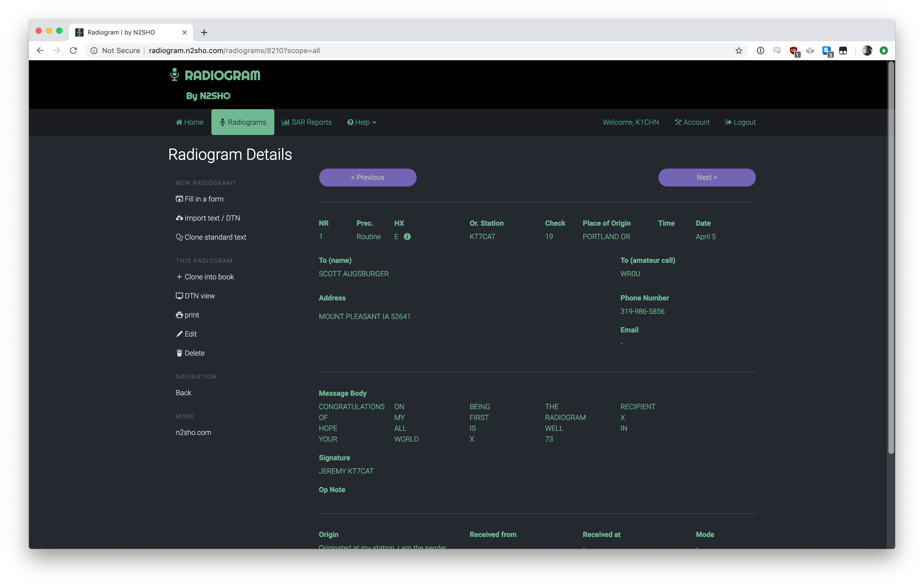Viewport: 924px width, 587px height.
Task: Select Clone standard text
Action: (211, 237)
